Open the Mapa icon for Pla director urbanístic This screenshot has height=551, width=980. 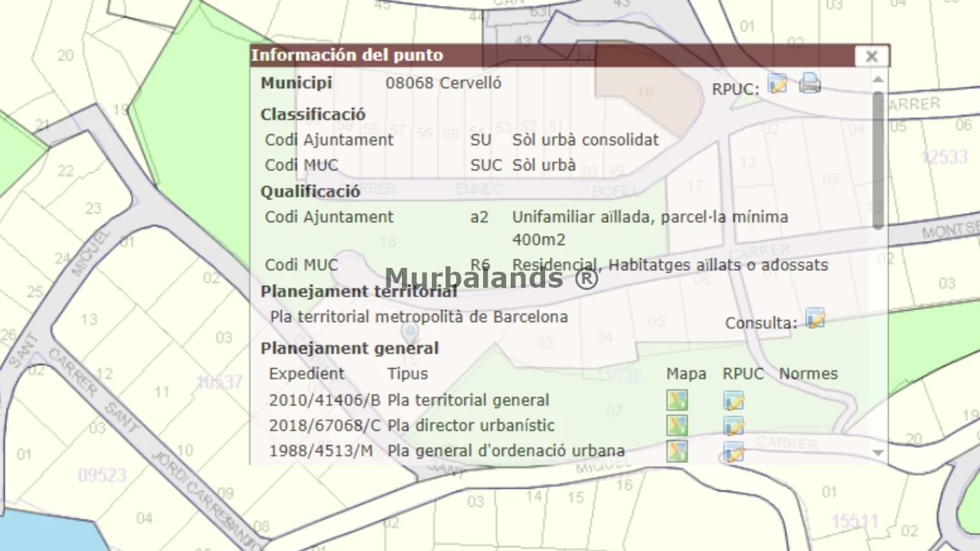[676, 425]
